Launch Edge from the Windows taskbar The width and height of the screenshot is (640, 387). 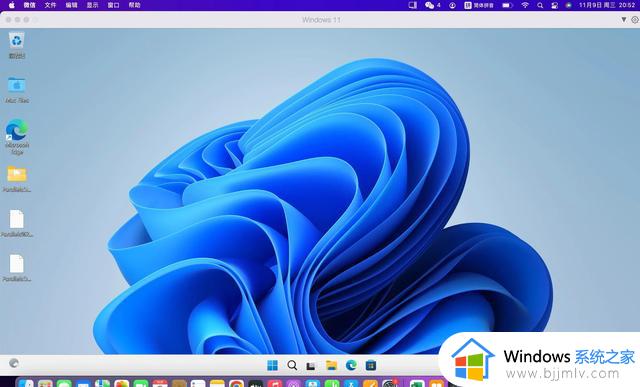click(x=351, y=365)
